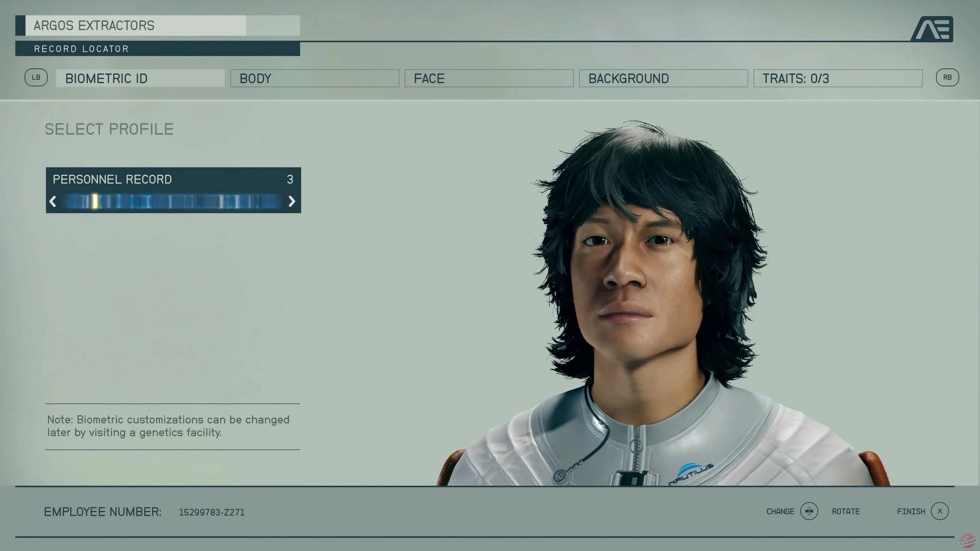
Task: Select the Personnel Record header row
Action: click(173, 179)
